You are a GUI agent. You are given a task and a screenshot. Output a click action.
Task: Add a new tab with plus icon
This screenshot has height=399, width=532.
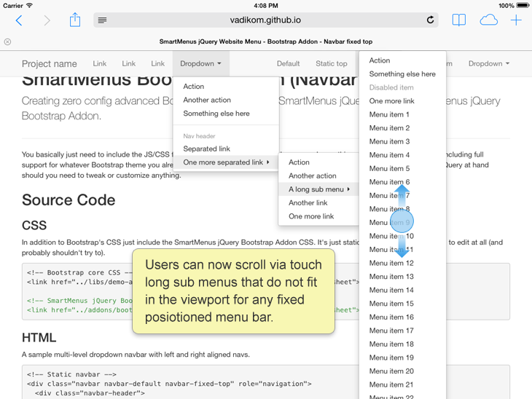516,20
